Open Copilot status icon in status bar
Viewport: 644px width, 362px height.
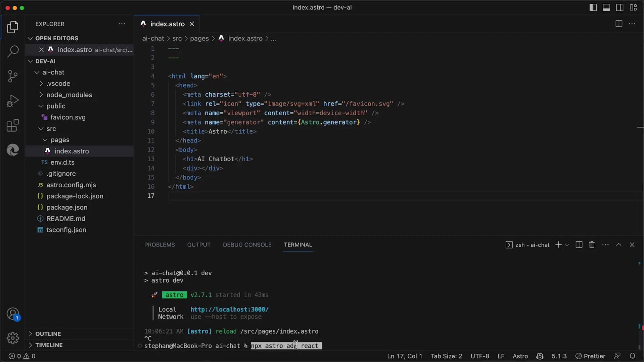(540, 356)
